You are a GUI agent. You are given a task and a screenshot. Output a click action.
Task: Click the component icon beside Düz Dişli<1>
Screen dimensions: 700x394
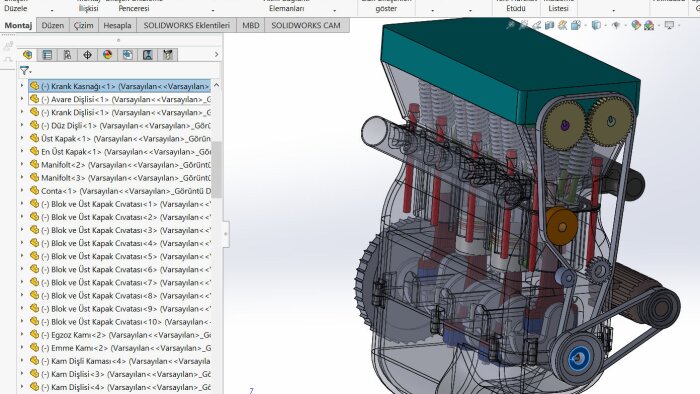coord(34,125)
